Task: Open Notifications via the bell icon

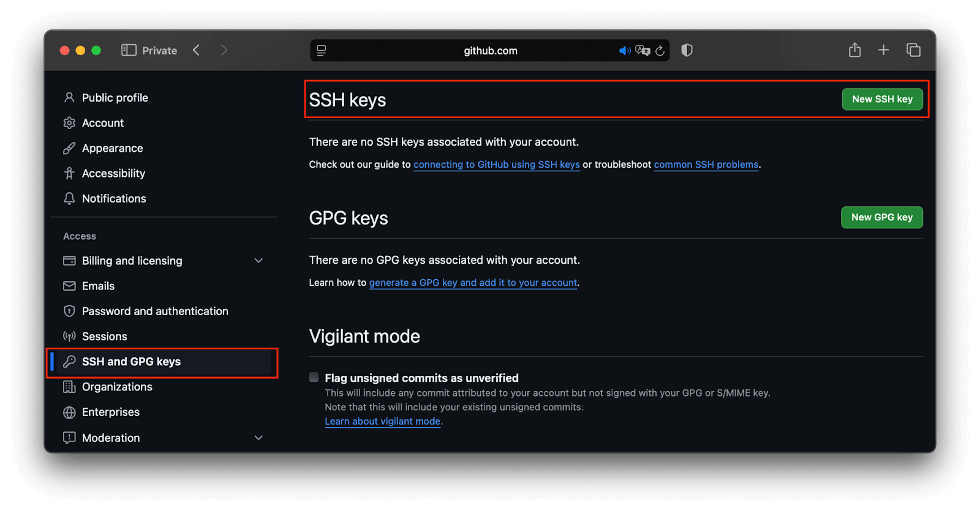Action: (x=69, y=198)
